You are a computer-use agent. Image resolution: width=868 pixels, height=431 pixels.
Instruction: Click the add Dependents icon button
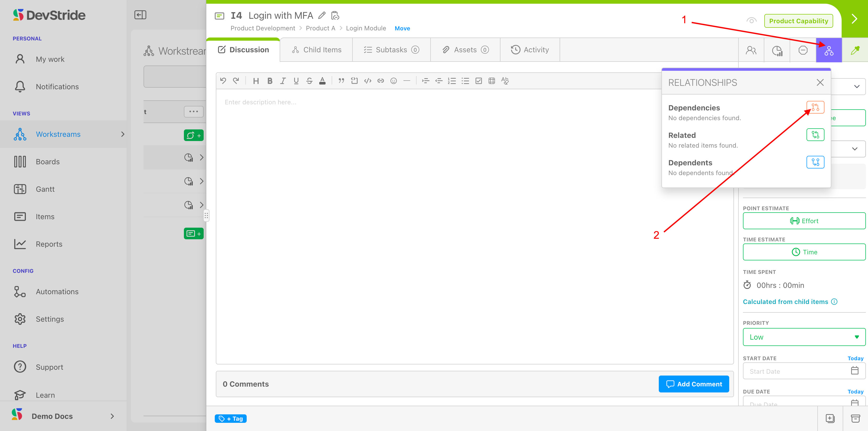point(815,162)
